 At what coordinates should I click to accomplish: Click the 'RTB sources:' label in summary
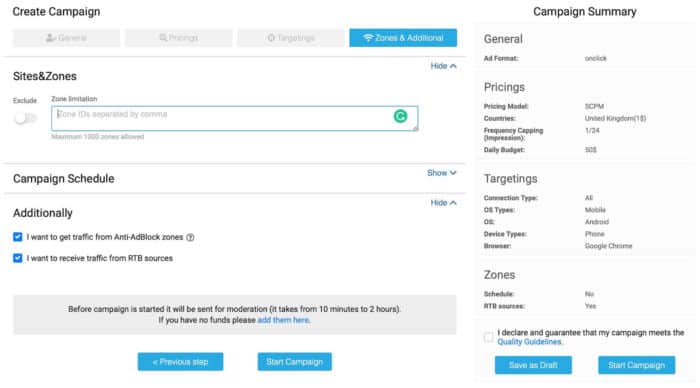click(504, 306)
